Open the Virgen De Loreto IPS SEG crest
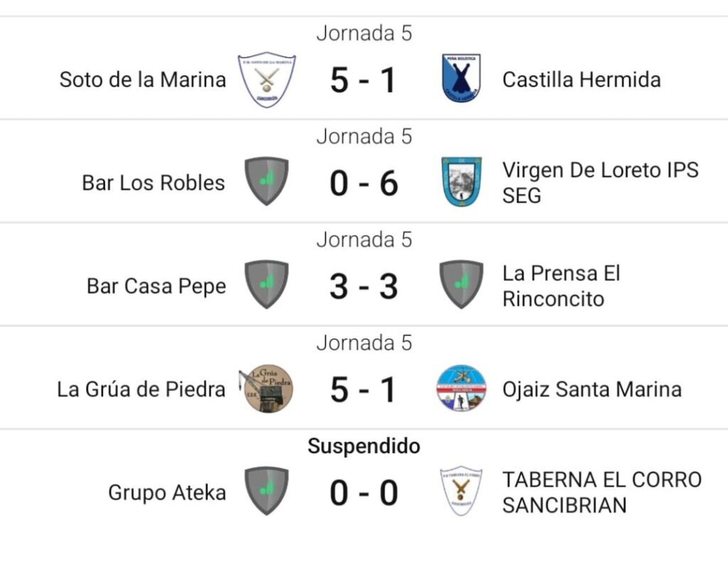This screenshot has height=574, width=728. pyautogui.click(x=461, y=181)
